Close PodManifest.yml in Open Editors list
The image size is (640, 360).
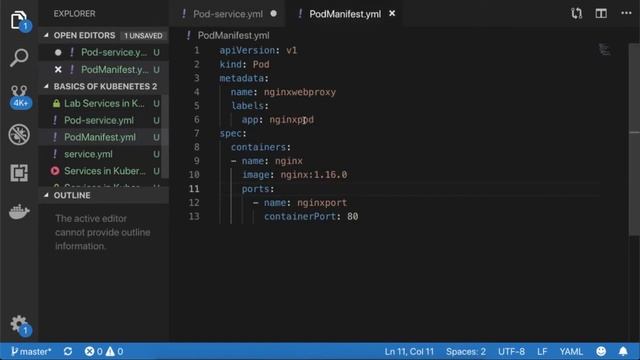coord(58,69)
